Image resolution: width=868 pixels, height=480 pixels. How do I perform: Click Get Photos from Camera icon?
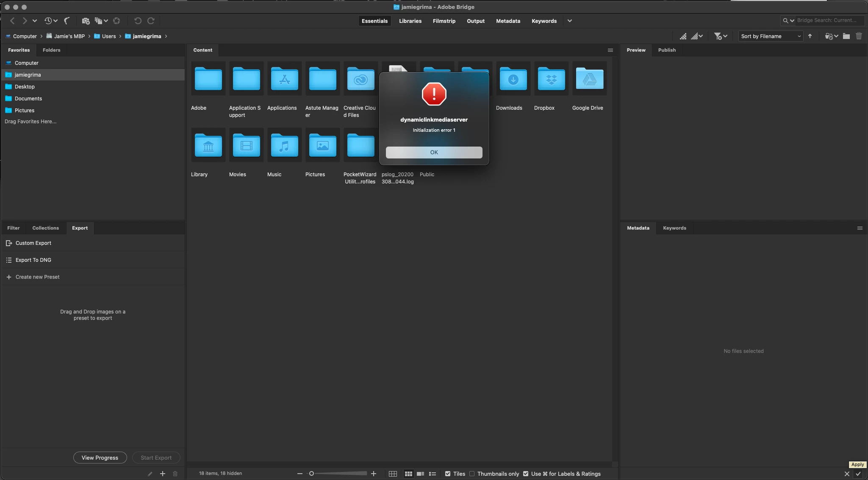[86, 21]
